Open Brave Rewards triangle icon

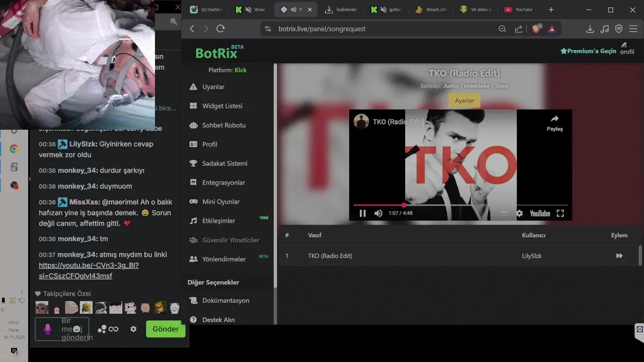point(552,29)
